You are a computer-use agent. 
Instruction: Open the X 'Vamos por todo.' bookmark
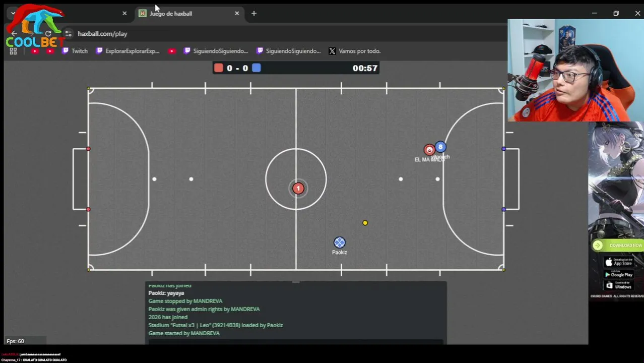pyautogui.click(x=355, y=51)
